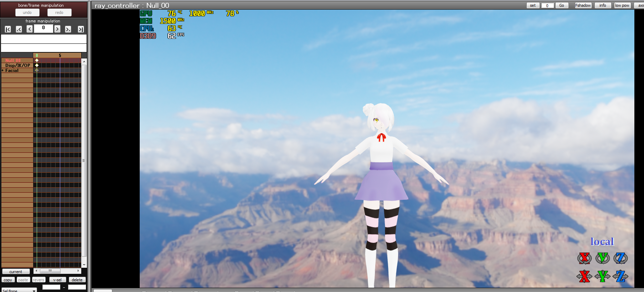Click the paste button
This screenshot has width=644, height=292.
coord(23,280)
